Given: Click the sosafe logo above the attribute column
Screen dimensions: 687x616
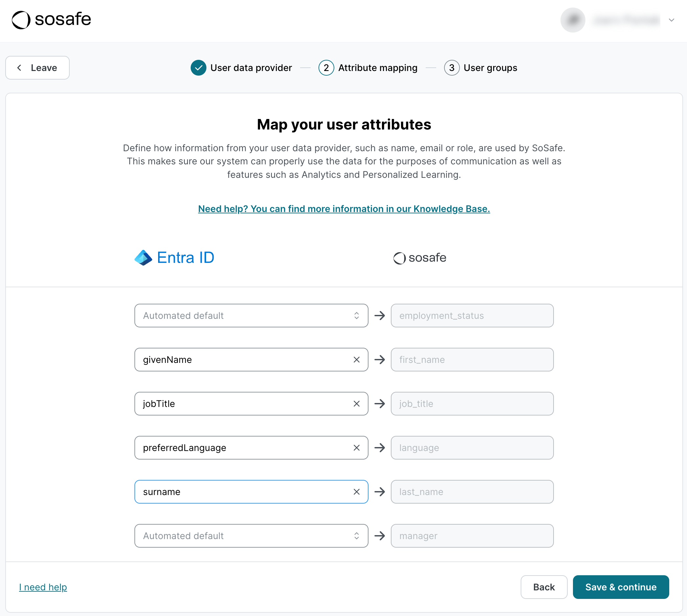Looking at the screenshot, I should pyautogui.click(x=419, y=258).
